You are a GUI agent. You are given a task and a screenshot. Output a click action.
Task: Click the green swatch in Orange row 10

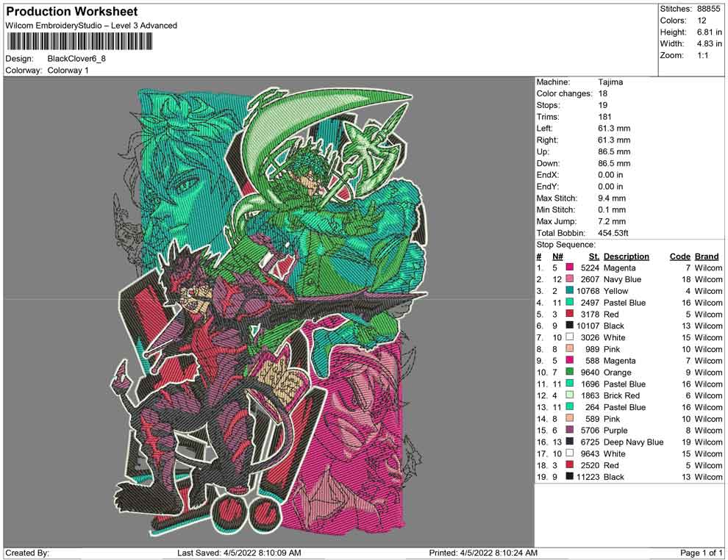pyautogui.click(x=570, y=372)
